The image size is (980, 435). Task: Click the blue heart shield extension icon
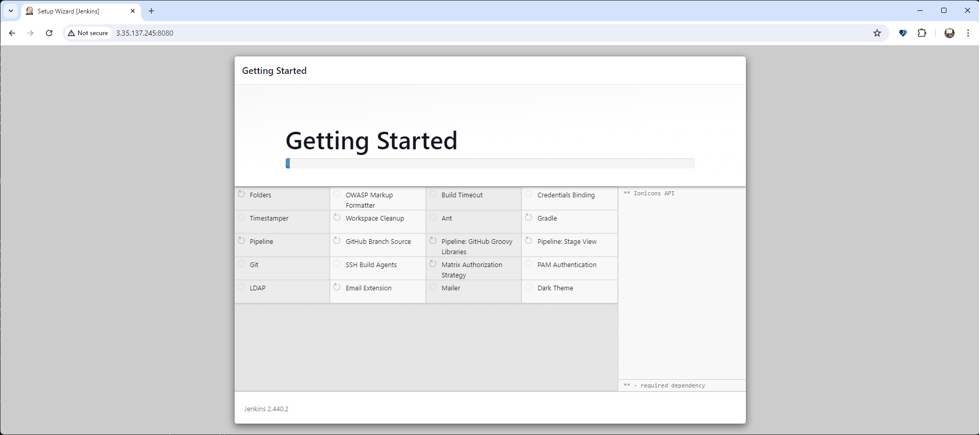click(903, 33)
